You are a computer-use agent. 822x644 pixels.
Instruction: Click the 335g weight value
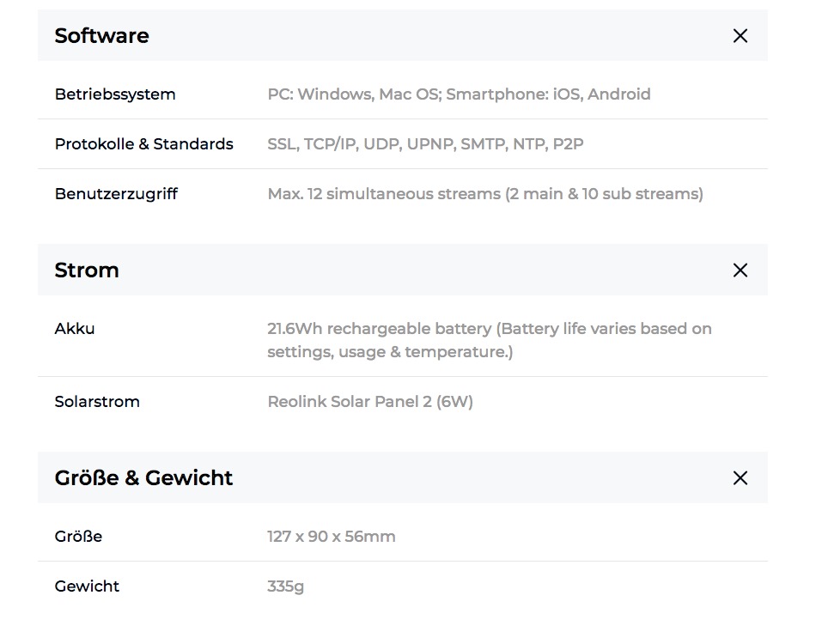[x=285, y=586]
